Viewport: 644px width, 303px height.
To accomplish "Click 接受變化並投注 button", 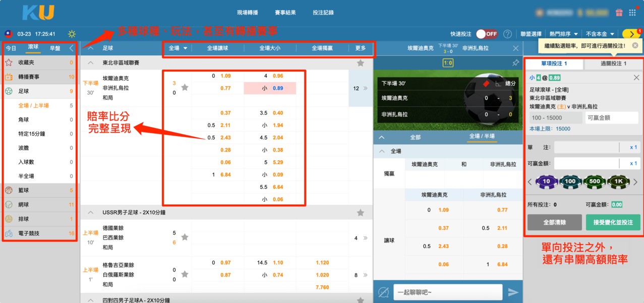I will [x=613, y=222].
